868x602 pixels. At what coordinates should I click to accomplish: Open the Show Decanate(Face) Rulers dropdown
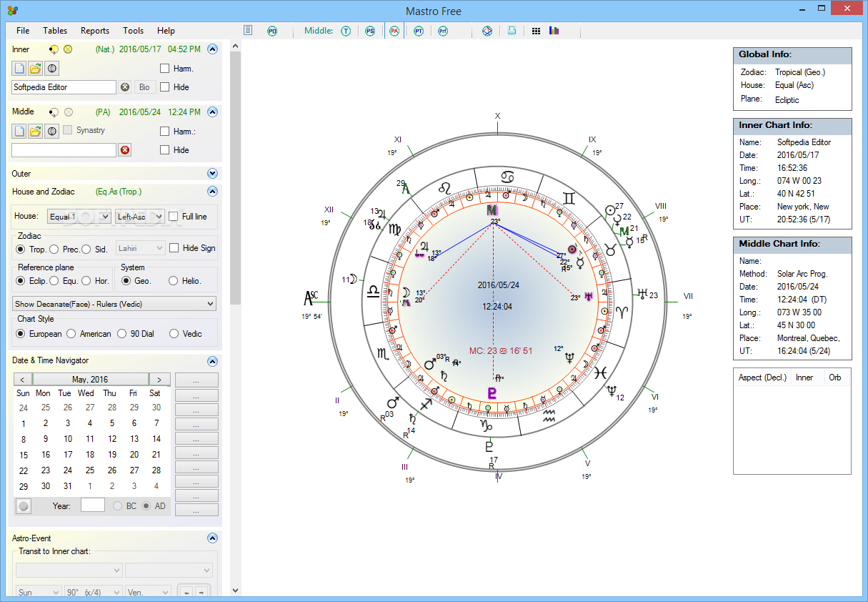tap(114, 304)
